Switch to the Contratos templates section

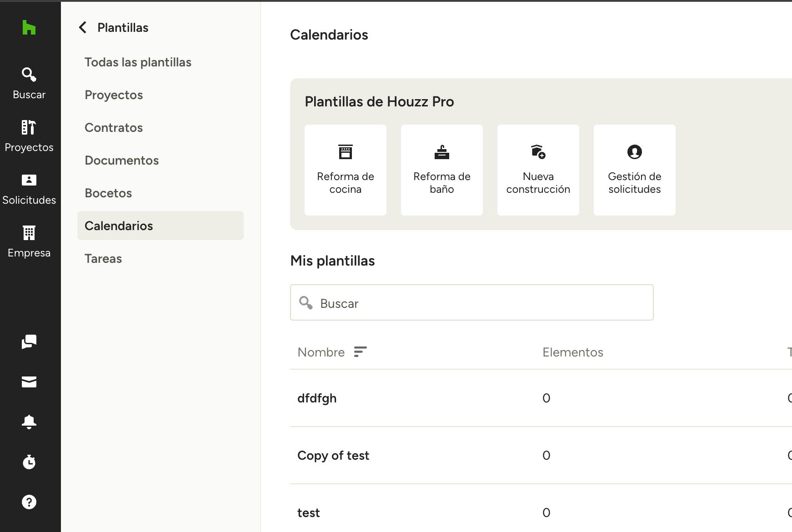click(114, 128)
